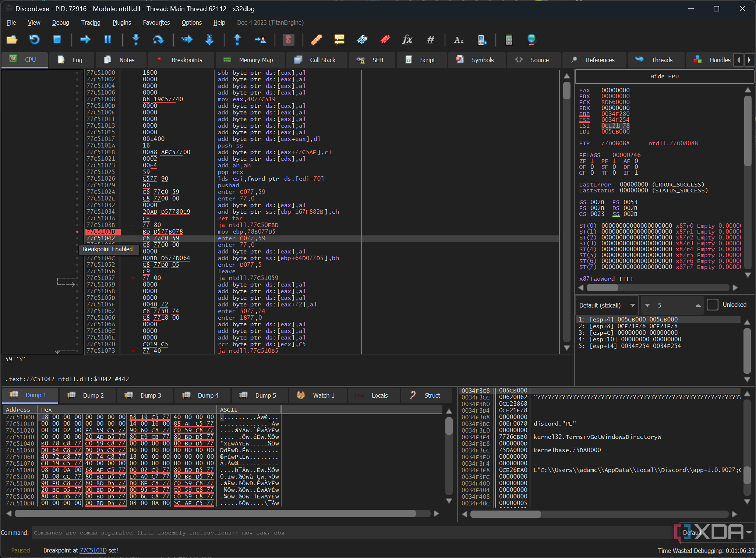Screen dimensions: 756x558
Task: Open the Calculator icon
Action: tap(509, 39)
